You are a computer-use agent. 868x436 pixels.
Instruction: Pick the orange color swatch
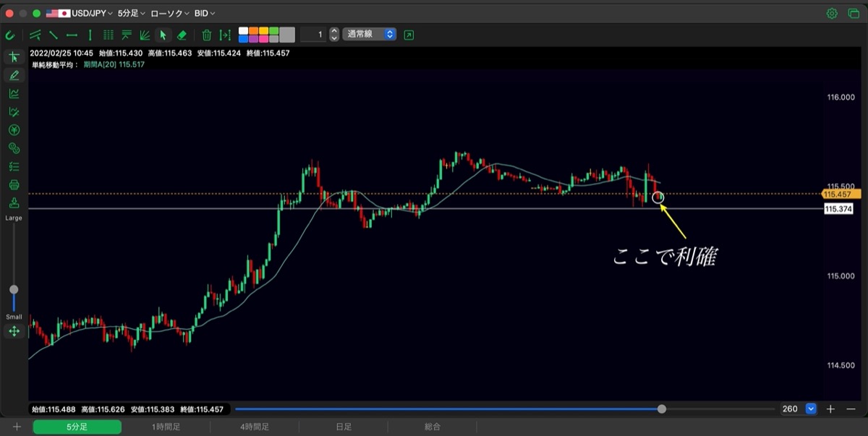pos(253,31)
